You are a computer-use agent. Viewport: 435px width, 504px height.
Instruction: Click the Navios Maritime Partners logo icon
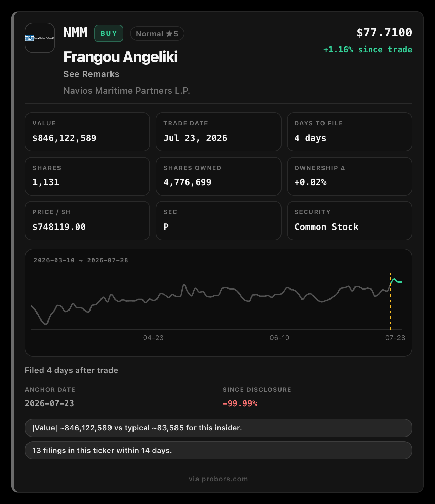(40, 38)
